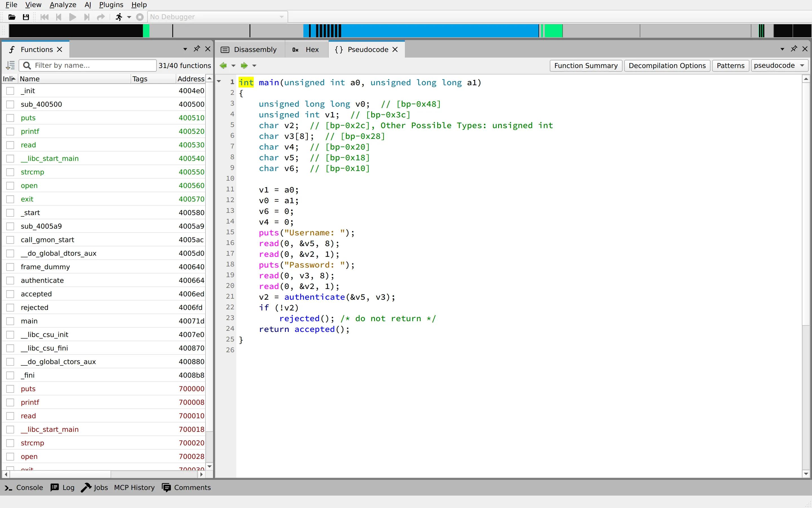Click the Filter by name input field
Image resolution: width=812 pixels, height=508 pixels.
88,65
